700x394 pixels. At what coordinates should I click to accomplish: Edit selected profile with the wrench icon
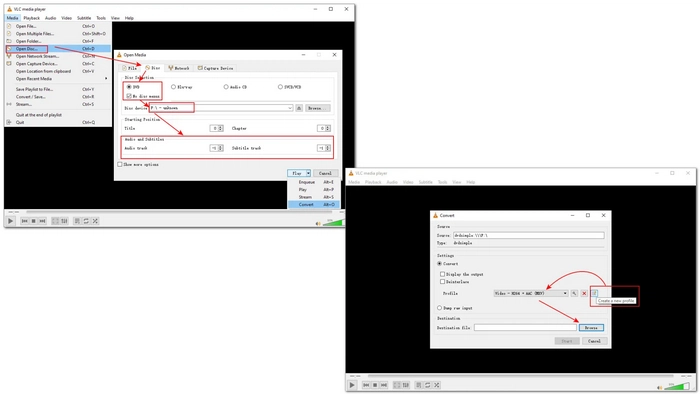[x=574, y=293]
